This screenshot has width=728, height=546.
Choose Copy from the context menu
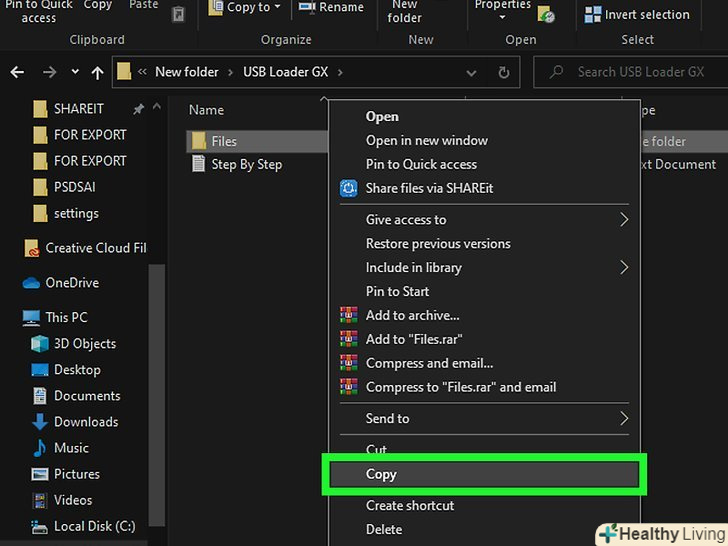381,475
